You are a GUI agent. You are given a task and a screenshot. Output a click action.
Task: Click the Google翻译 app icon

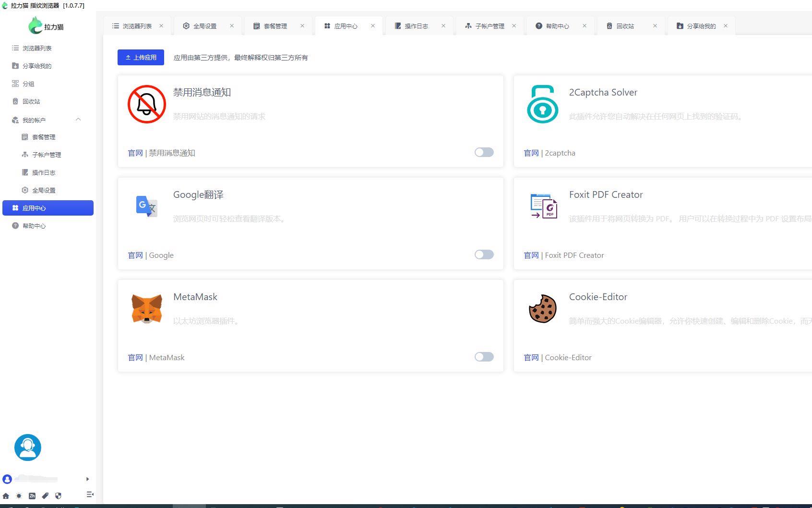coord(147,206)
